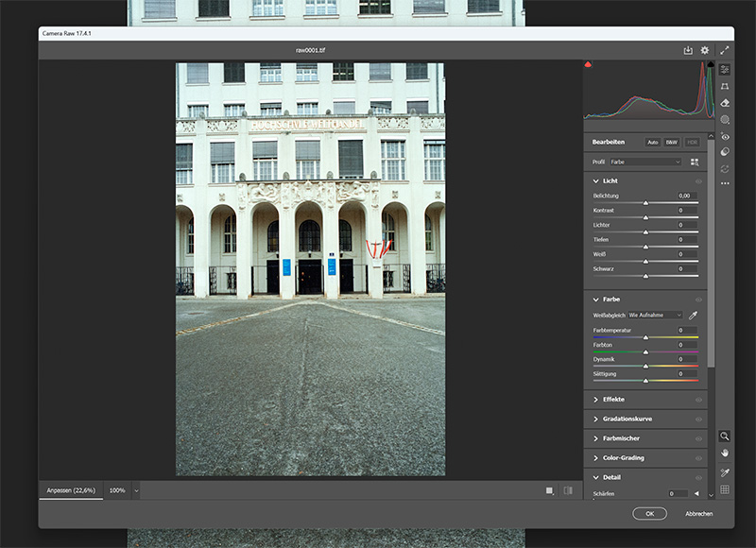
Task: Click the Schärfen value field
Action: [678, 493]
